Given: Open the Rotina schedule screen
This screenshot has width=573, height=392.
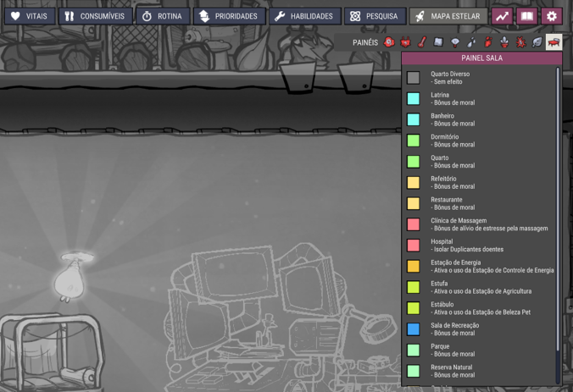Looking at the screenshot, I should (x=163, y=16).
